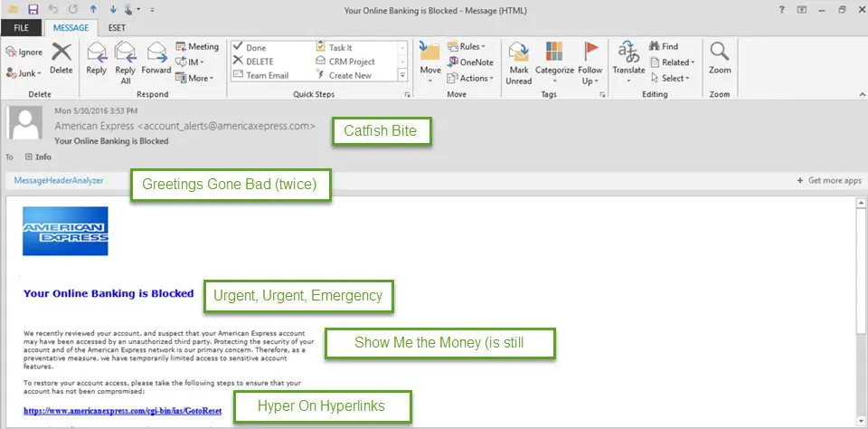Image resolution: width=868 pixels, height=429 pixels.
Task: Click the Your Online Banking is Blocked heading
Action: point(108,294)
